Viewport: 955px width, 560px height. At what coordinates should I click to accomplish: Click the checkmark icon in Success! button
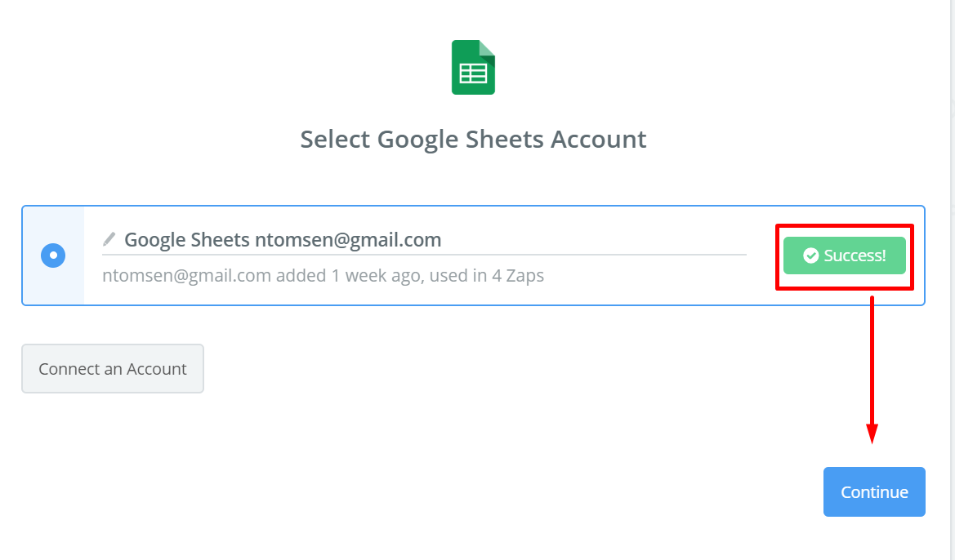(x=810, y=256)
